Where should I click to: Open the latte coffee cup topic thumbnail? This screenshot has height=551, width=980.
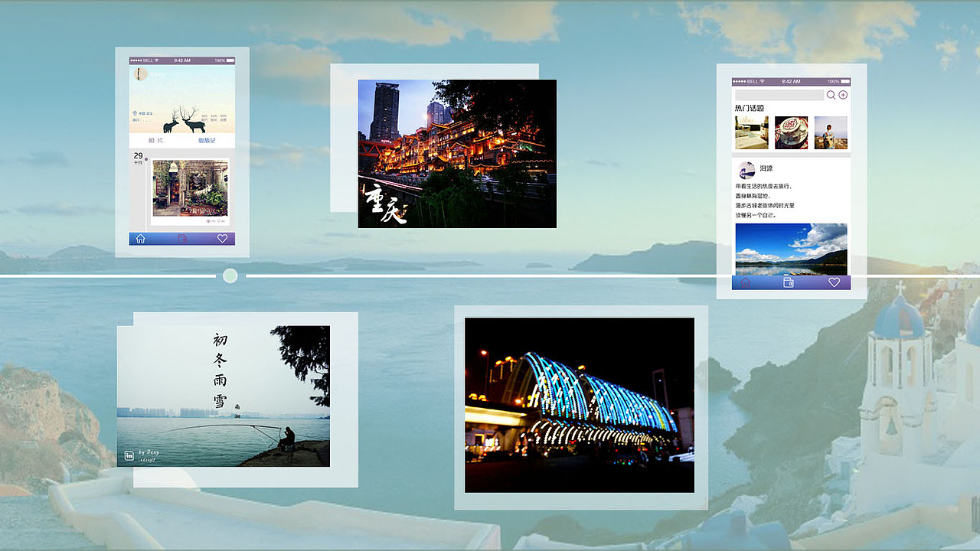click(791, 132)
